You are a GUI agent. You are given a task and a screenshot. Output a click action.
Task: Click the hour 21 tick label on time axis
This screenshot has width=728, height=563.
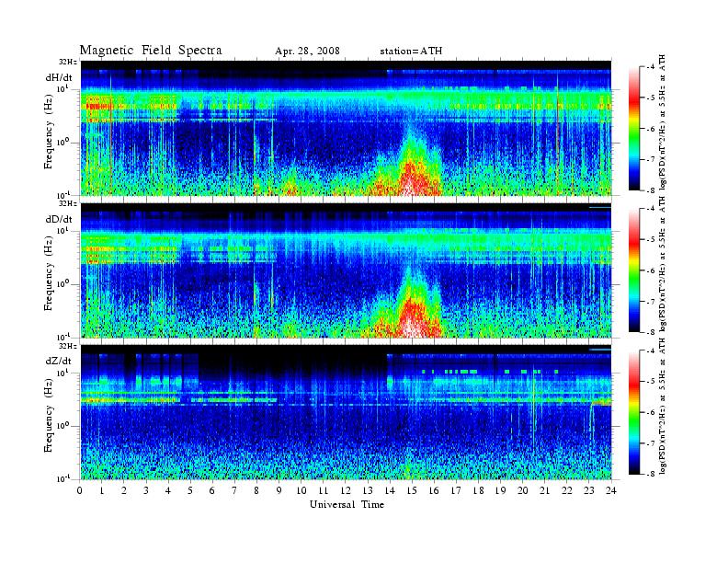tap(544, 490)
